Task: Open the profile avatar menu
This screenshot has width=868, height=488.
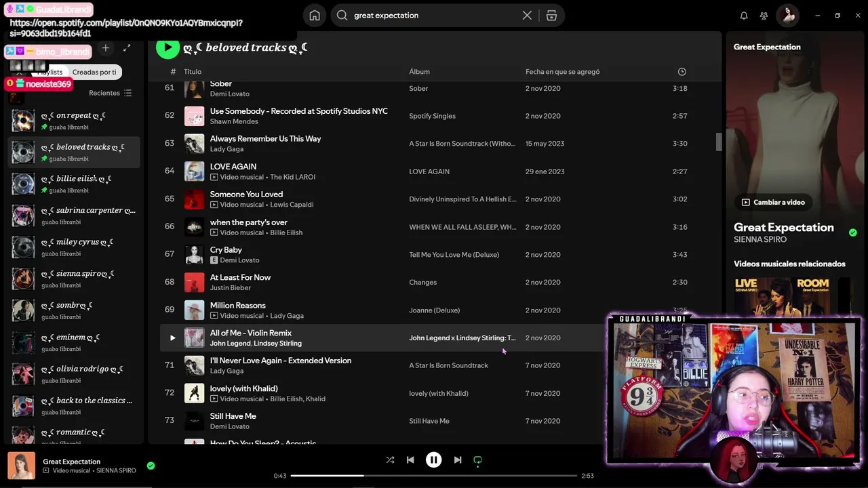Action: pyautogui.click(x=788, y=16)
